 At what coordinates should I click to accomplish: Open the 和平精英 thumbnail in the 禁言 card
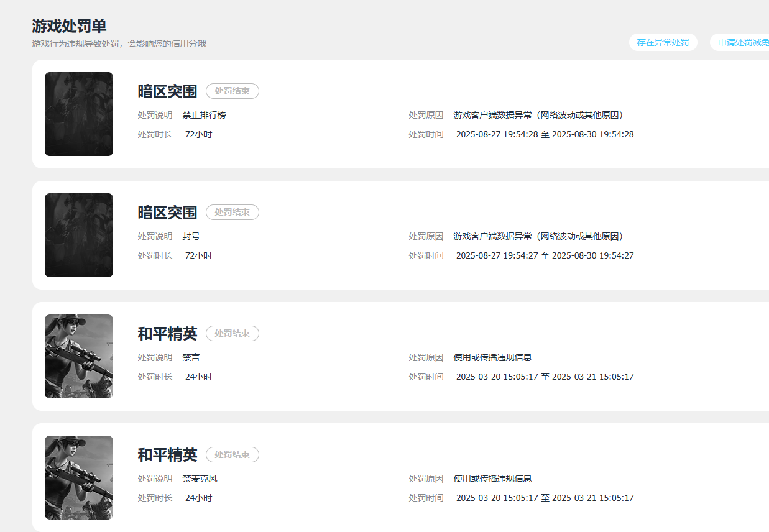pos(79,356)
